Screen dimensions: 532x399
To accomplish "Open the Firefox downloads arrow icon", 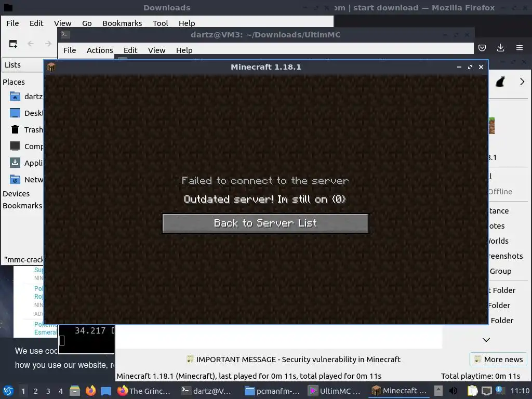I will 500,48.
